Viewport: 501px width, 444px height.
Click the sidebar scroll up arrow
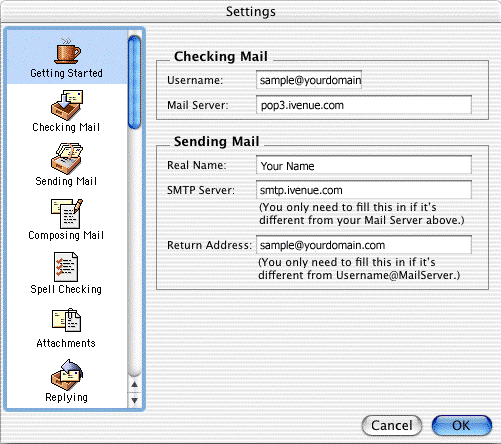click(x=134, y=385)
